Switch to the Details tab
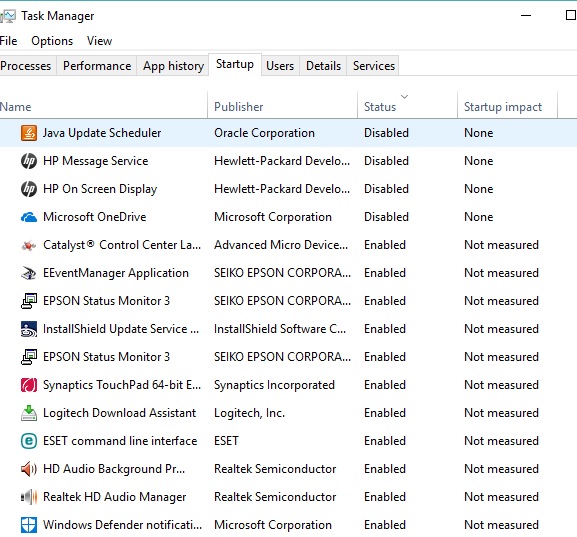 coord(323,66)
